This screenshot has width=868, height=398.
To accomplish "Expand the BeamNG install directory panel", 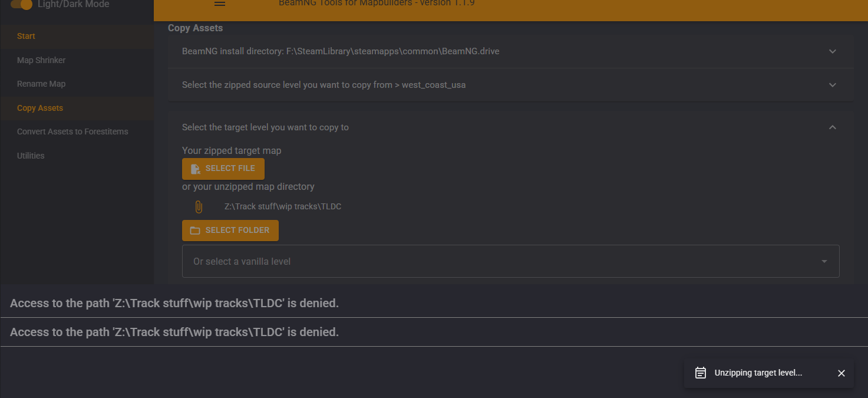I will click(x=833, y=51).
